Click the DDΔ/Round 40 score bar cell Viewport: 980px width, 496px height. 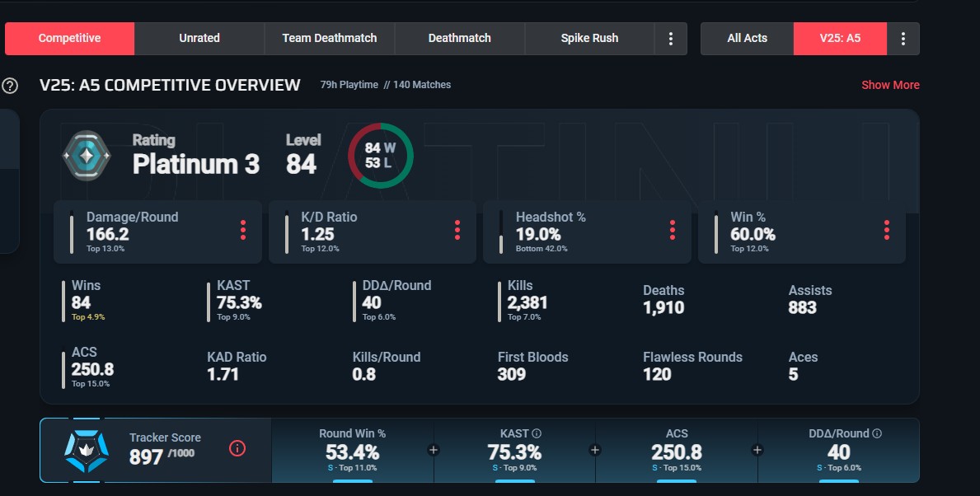click(x=839, y=451)
